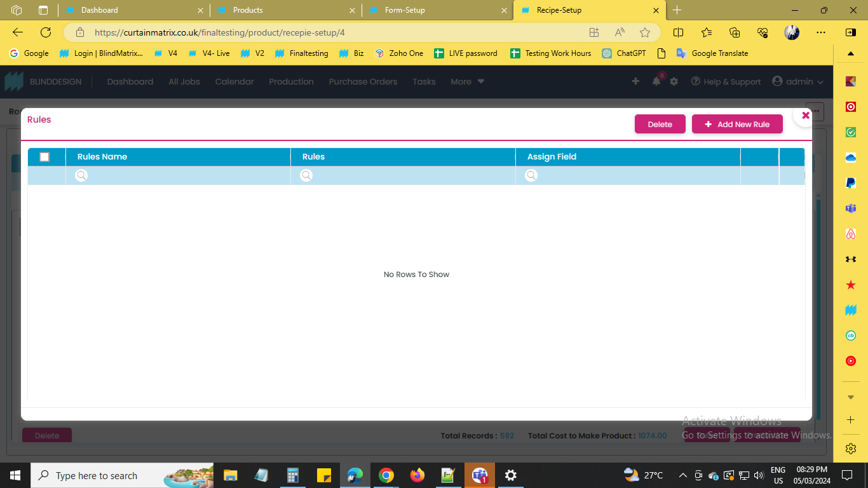Image resolution: width=868 pixels, height=488 pixels.
Task: Click the Add New Rule button
Action: (737, 125)
